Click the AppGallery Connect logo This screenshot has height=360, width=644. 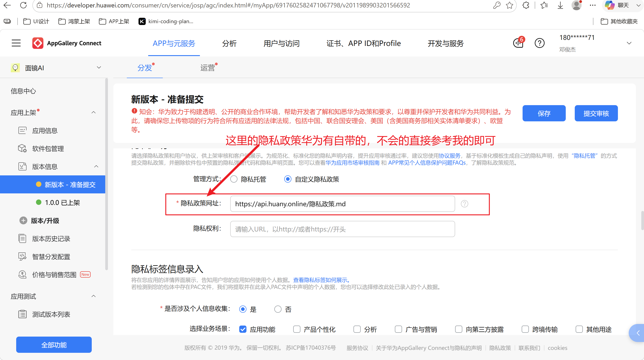point(67,43)
